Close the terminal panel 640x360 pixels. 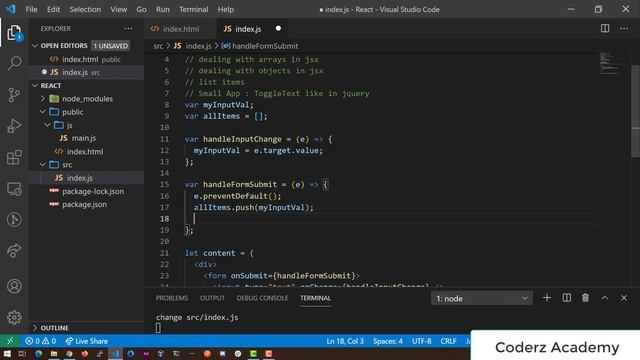click(x=624, y=298)
